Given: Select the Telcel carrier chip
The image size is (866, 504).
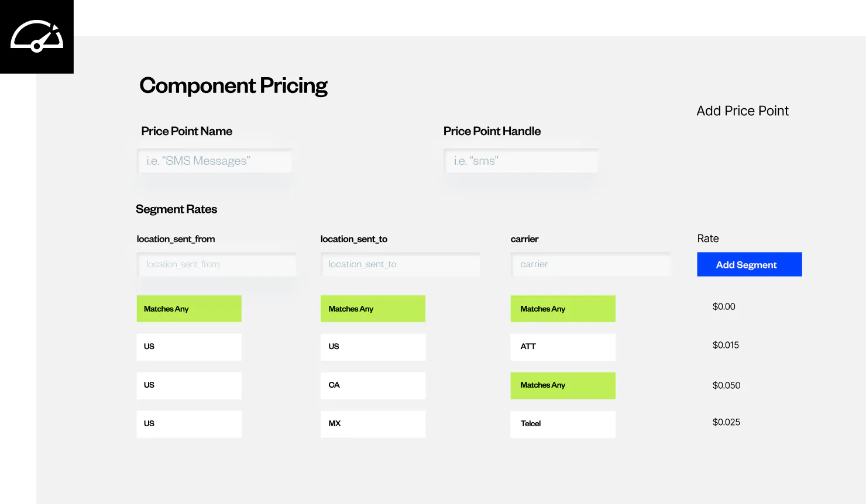Looking at the screenshot, I should [562, 424].
